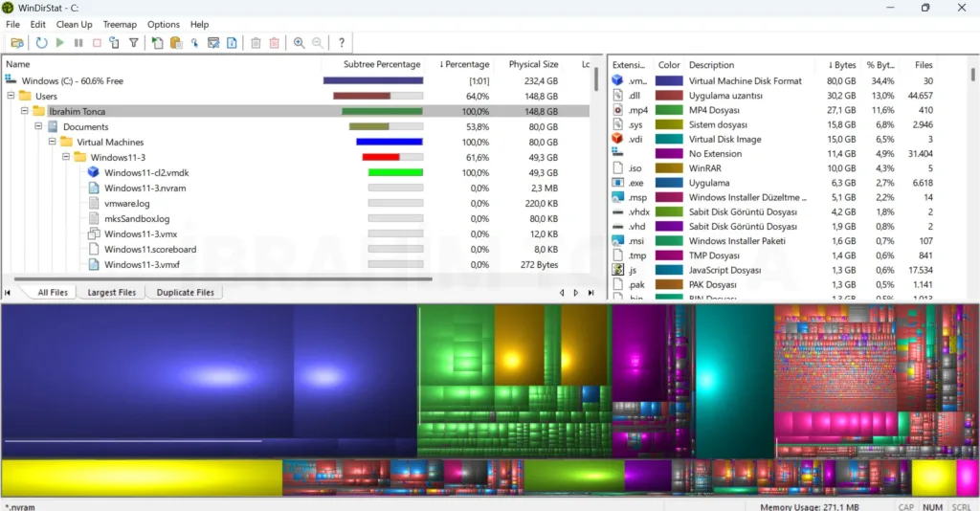Click the window with pencil toolbar icon
The width and height of the screenshot is (980, 511).
point(213,42)
